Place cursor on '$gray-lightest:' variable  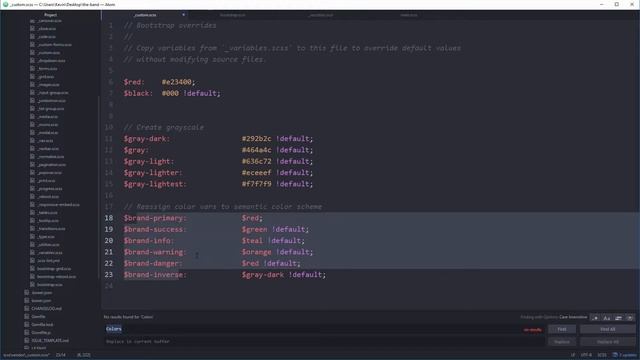[x=155, y=184]
